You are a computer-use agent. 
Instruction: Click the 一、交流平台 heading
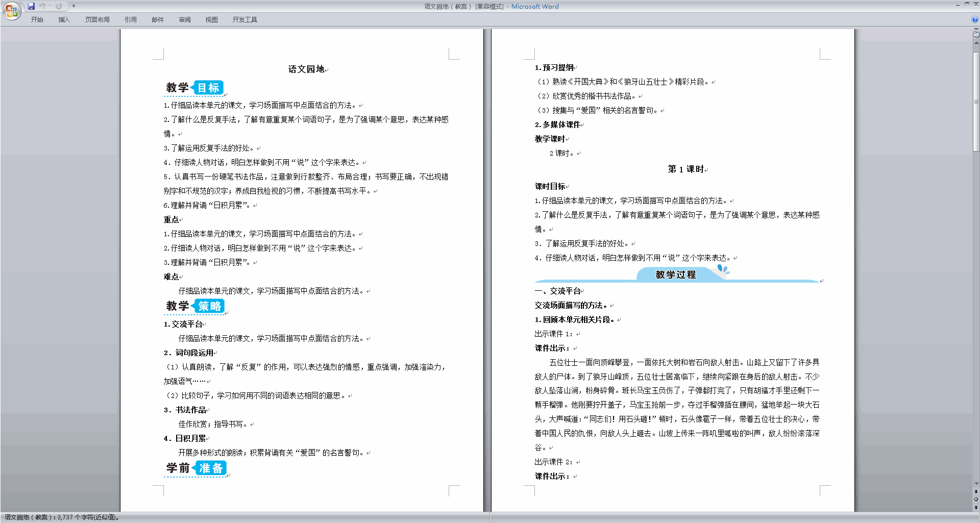tap(557, 291)
